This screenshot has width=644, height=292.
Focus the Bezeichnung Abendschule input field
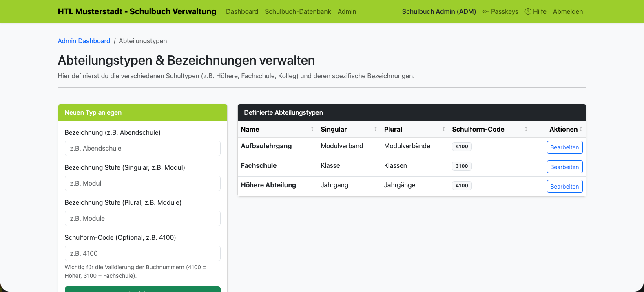coord(143,148)
